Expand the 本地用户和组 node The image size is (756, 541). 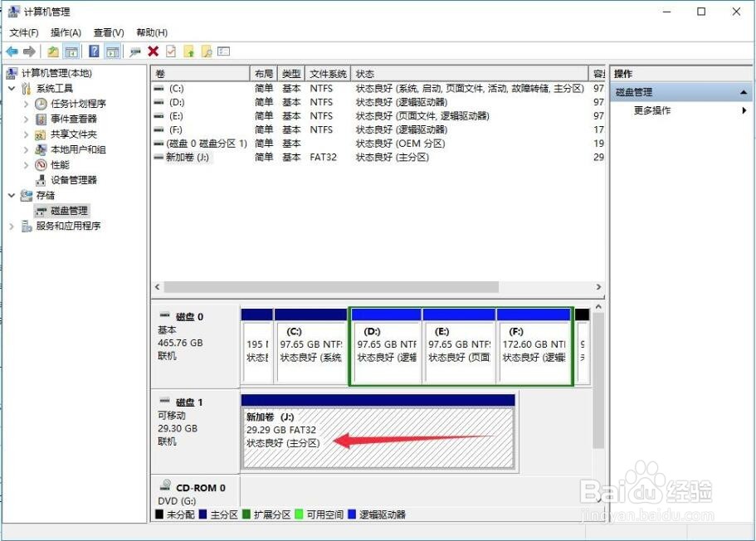pos(26,149)
